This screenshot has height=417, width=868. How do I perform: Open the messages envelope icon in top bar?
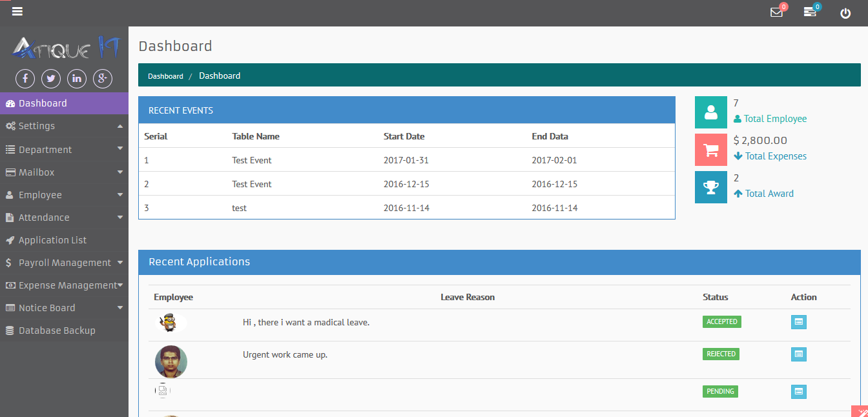[x=777, y=12]
